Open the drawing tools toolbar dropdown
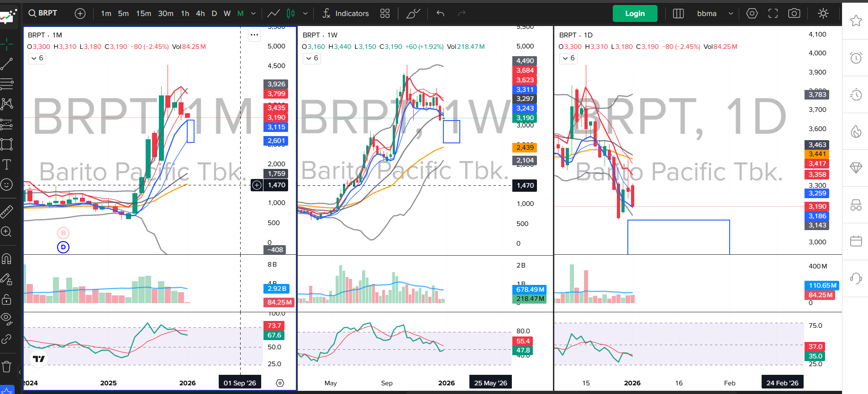This screenshot has width=868, height=394. tap(413, 13)
